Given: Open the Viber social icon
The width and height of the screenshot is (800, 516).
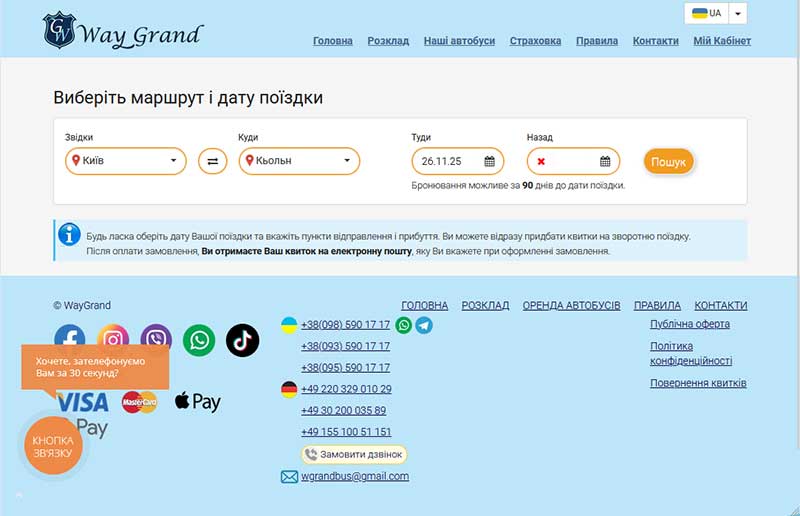Looking at the screenshot, I should coord(156,340).
